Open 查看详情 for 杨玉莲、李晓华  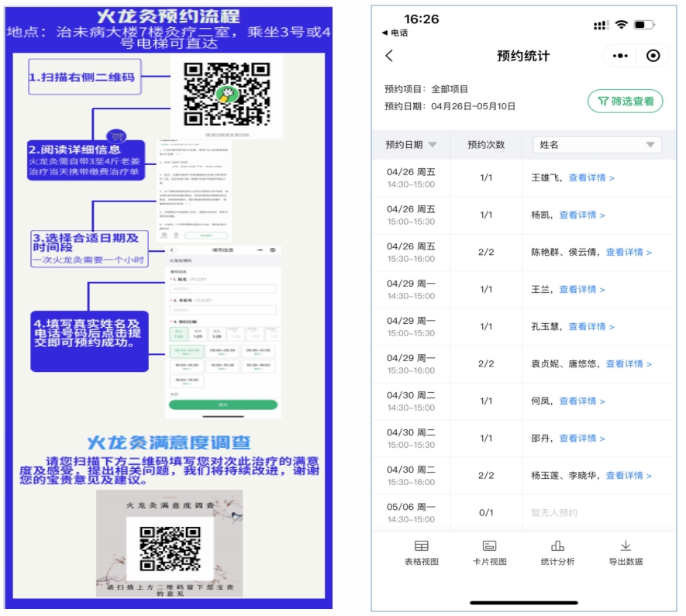coord(628,476)
